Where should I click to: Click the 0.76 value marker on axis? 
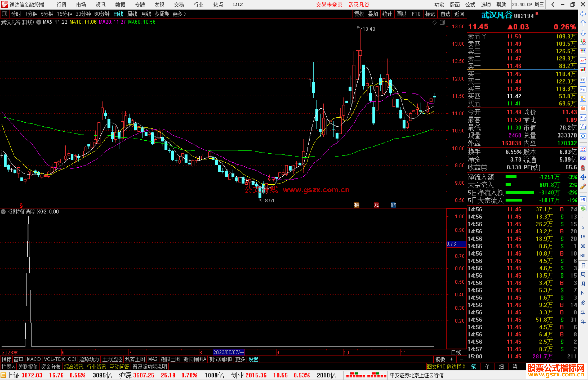(x=452, y=244)
